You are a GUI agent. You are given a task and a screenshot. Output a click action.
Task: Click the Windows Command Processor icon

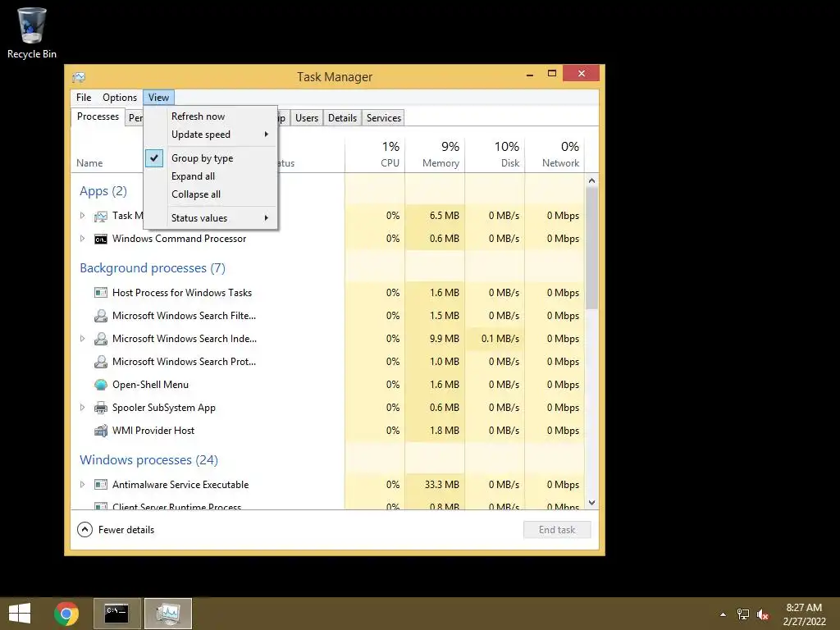101,239
